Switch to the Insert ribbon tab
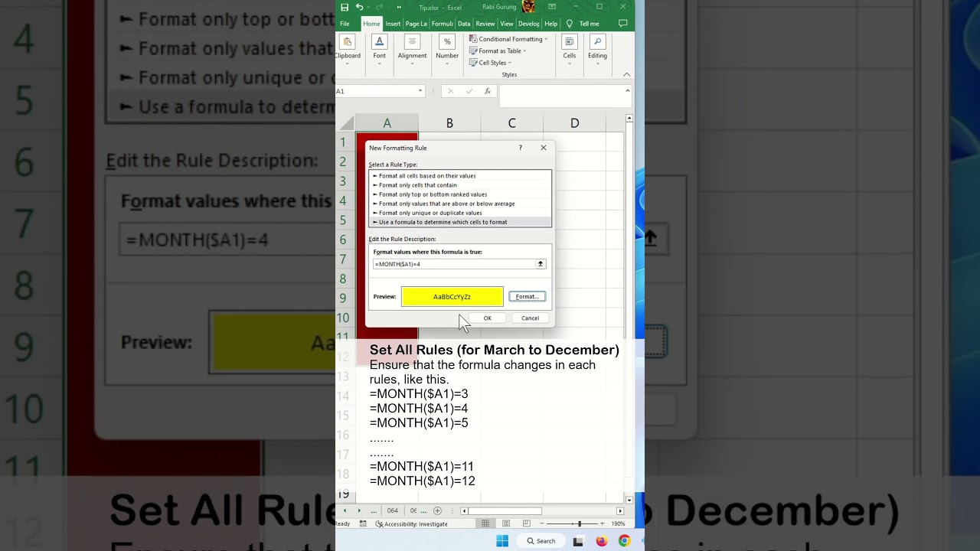 pyautogui.click(x=393, y=24)
